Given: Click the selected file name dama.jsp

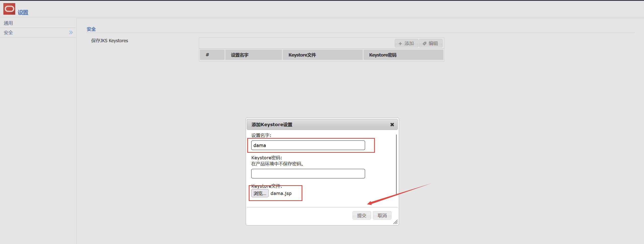Looking at the screenshot, I should [x=281, y=193].
